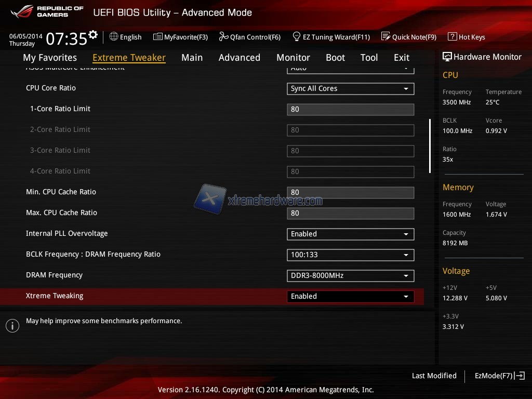
Task: Switch to the Monitor tab
Action: pyautogui.click(x=293, y=58)
